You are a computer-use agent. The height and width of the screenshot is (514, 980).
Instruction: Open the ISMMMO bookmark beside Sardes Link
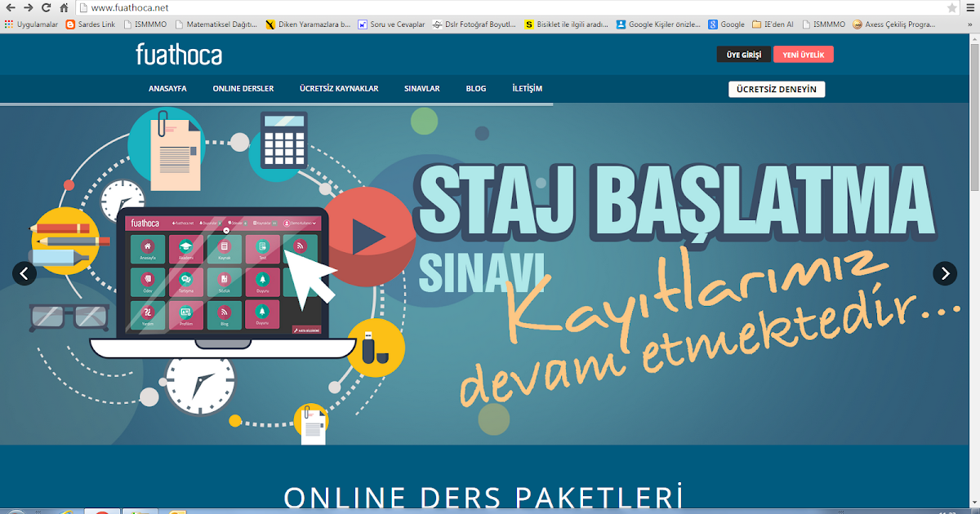pos(145,24)
